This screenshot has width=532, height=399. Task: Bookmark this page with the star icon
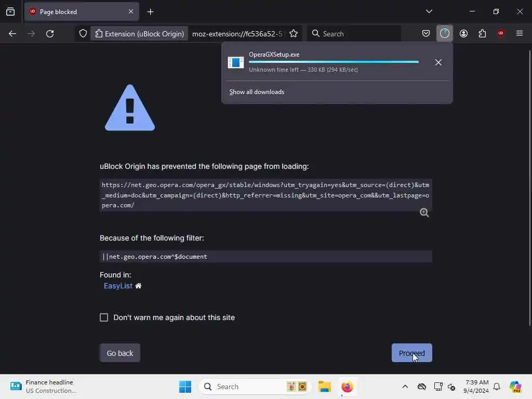294,34
